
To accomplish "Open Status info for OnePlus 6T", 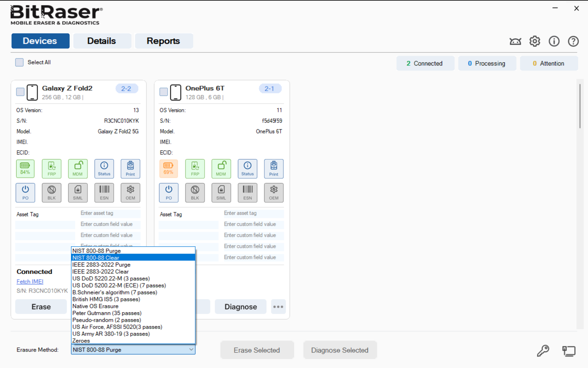I will [247, 169].
